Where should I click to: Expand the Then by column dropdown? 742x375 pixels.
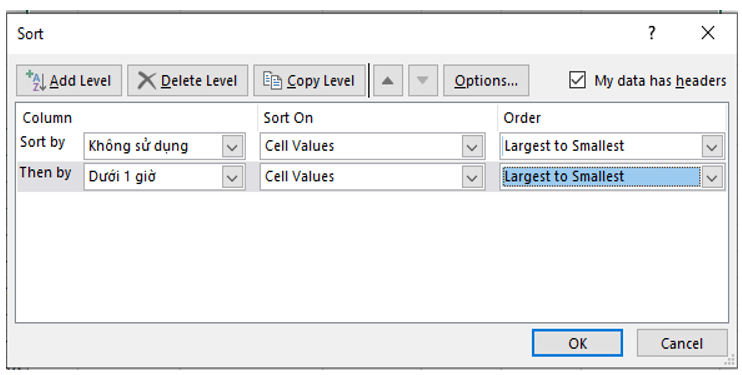click(x=232, y=177)
